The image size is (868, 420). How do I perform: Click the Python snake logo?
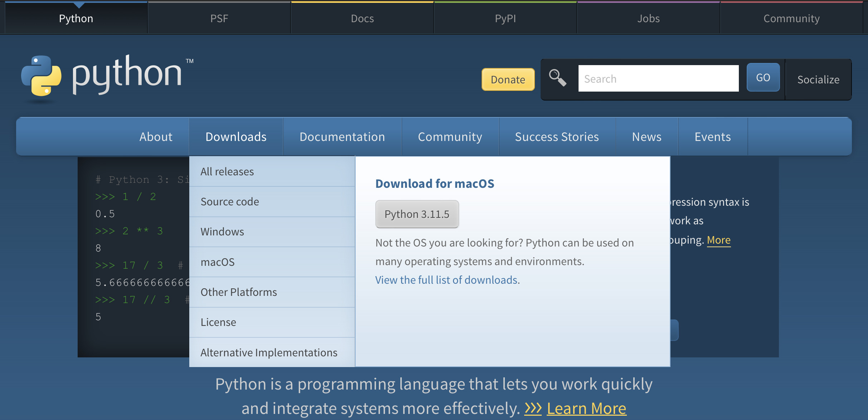pyautogui.click(x=41, y=76)
